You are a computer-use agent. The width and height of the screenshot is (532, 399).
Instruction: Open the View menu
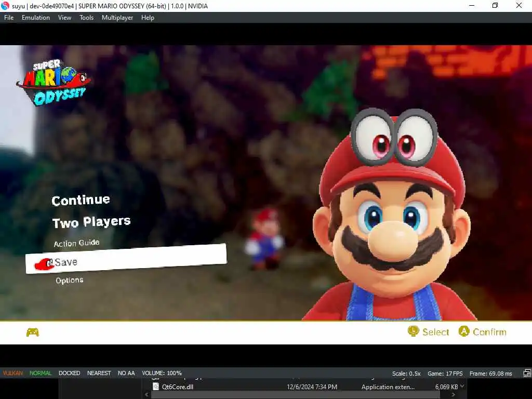point(64,18)
